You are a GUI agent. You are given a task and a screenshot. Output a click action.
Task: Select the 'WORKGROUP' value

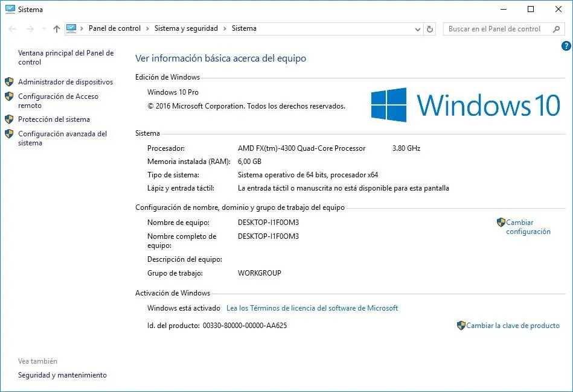click(x=260, y=273)
